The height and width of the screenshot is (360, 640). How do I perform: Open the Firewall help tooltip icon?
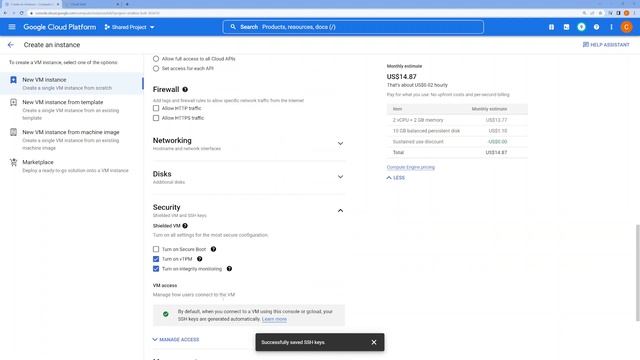(x=185, y=89)
